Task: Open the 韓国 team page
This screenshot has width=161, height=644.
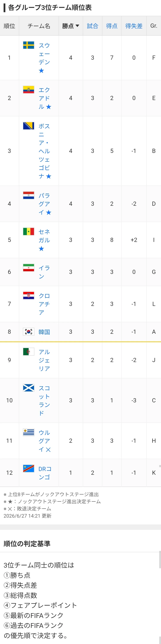Action: pos(44,332)
